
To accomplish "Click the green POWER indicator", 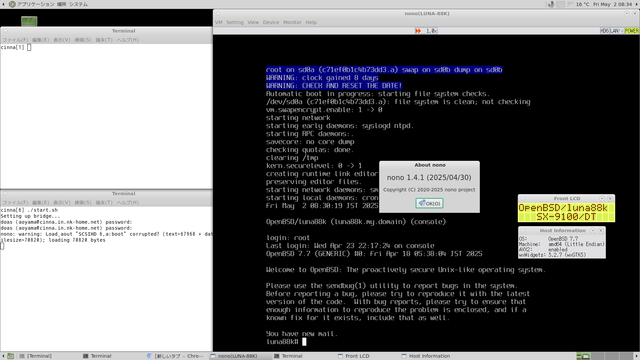I will tap(631, 31).
